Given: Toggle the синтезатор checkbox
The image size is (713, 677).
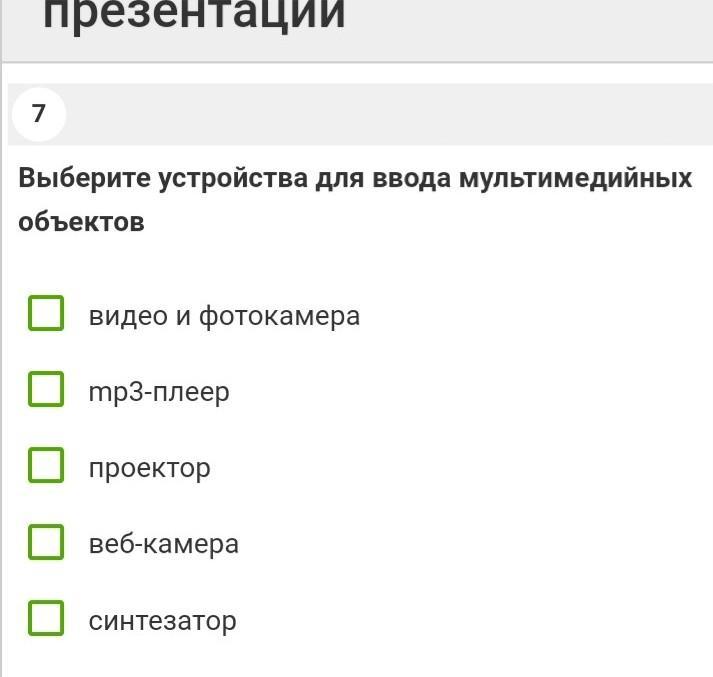Looking at the screenshot, I should 46,618.
